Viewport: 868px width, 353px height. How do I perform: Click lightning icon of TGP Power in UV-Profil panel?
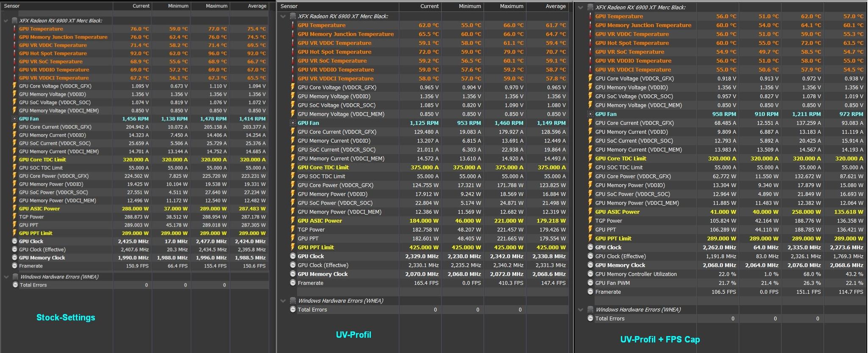click(x=293, y=230)
